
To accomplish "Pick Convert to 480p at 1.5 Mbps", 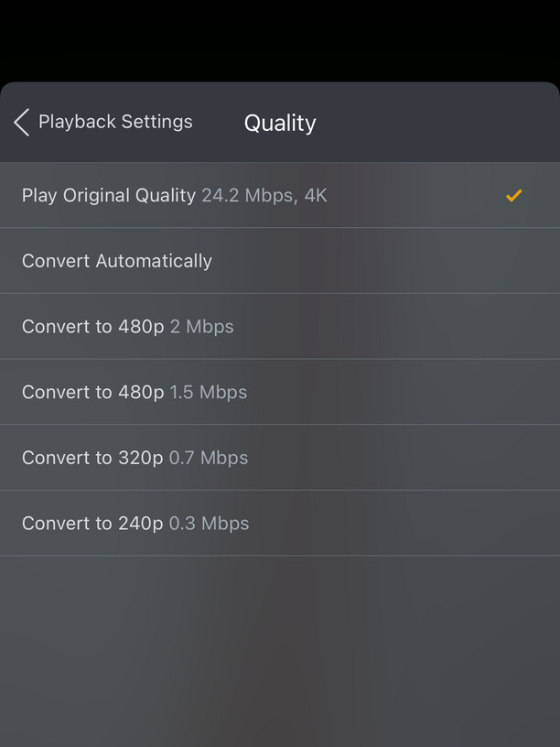I will pyautogui.click(x=135, y=392).
